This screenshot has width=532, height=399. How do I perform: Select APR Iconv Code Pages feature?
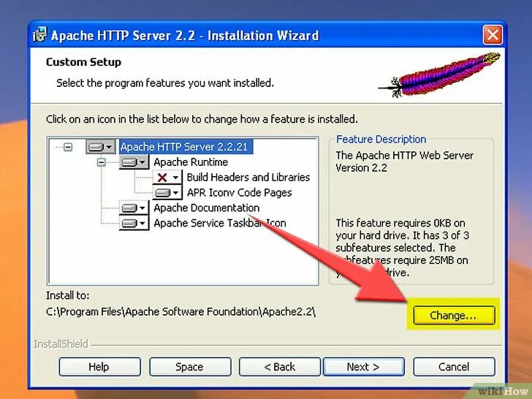tap(239, 192)
